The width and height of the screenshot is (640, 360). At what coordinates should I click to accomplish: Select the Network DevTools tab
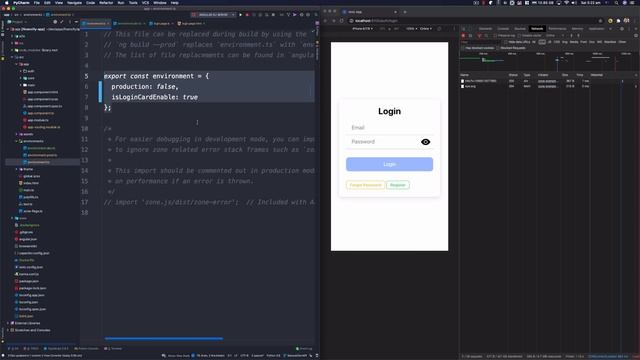click(537, 29)
